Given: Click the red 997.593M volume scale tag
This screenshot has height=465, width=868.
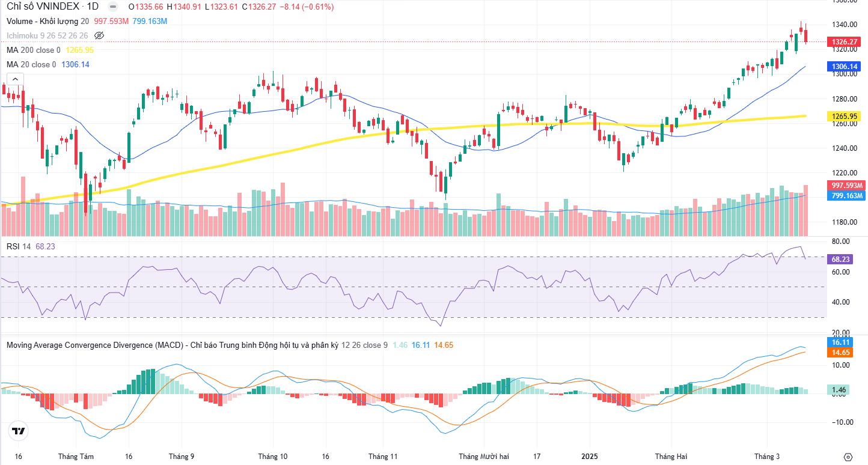Looking at the screenshot, I should 846,186.
